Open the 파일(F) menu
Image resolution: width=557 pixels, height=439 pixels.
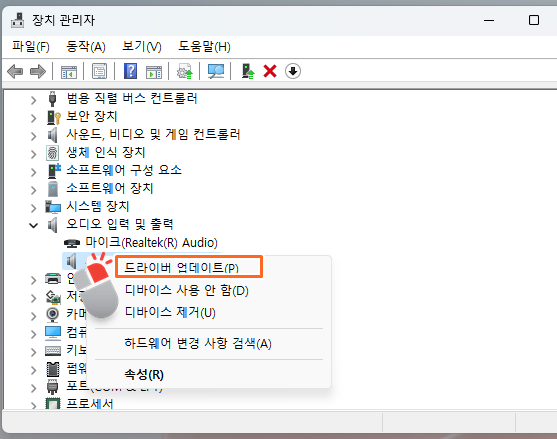pos(31,47)
